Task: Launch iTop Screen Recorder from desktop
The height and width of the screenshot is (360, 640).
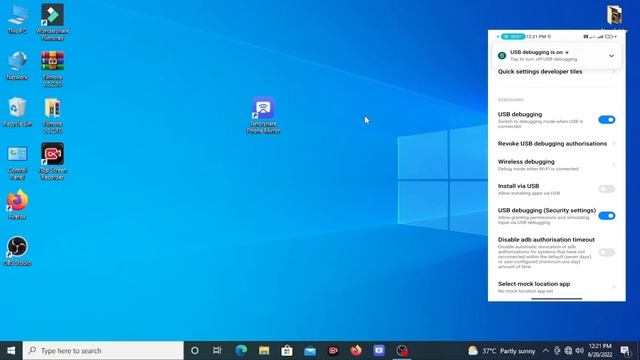Action: click(52, 161)
